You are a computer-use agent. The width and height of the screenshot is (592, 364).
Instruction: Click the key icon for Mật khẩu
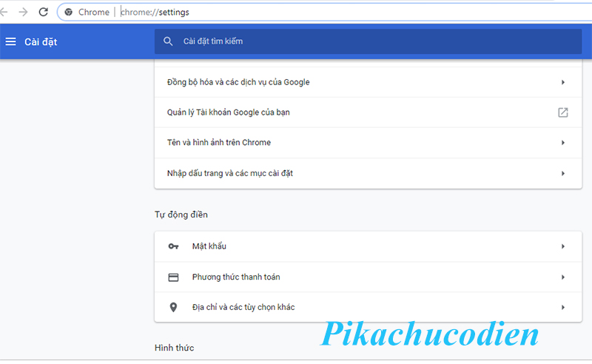pyautogui.click(x=173, y=246)
